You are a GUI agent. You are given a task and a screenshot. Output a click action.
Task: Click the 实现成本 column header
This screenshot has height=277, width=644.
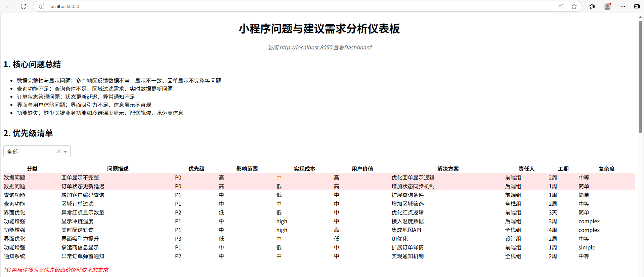coord(305,169)
